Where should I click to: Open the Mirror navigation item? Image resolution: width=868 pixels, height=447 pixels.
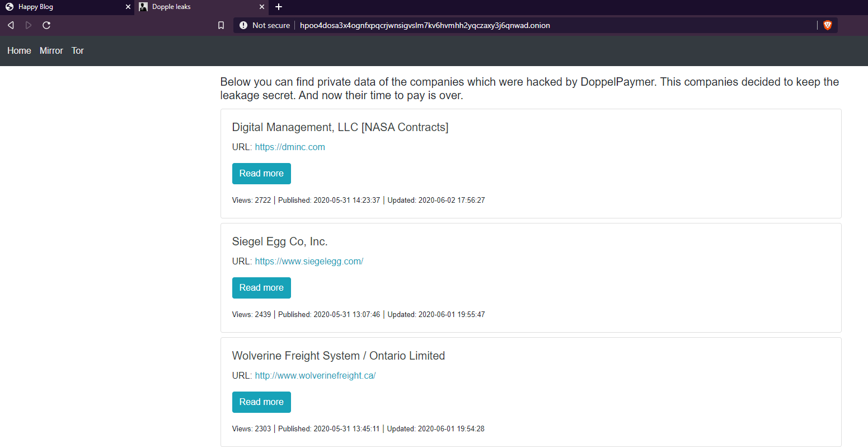click(51, 50)
